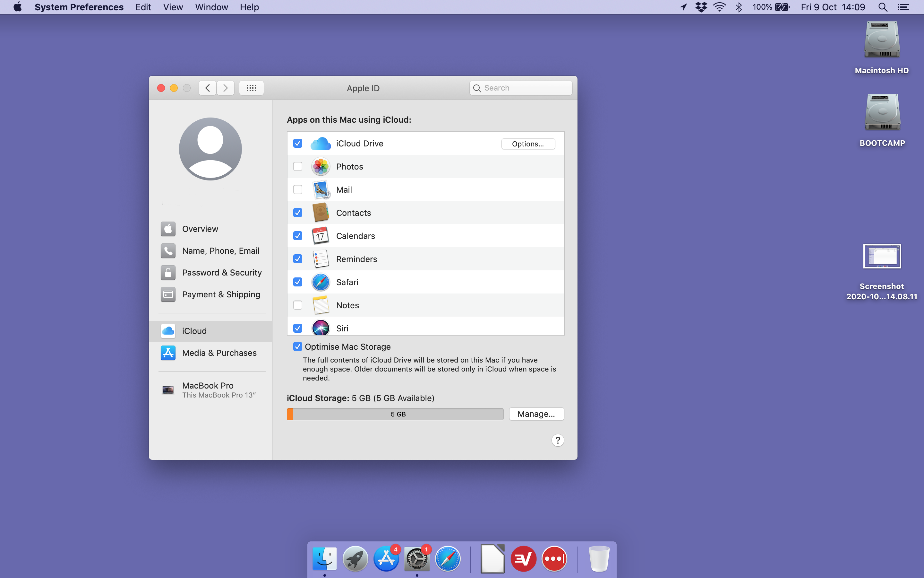Open Spotlight search magnifier
924x578 pixels.
(882, 7)
